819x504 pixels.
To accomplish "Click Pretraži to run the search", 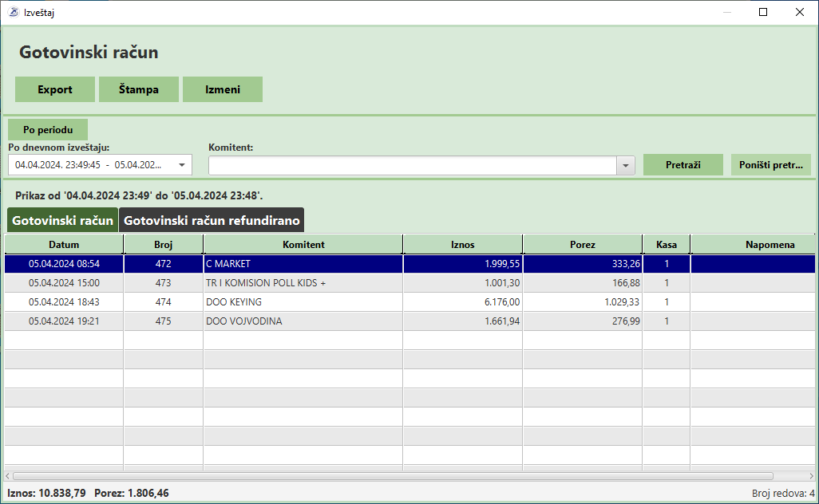I will (x=682, y=164).
